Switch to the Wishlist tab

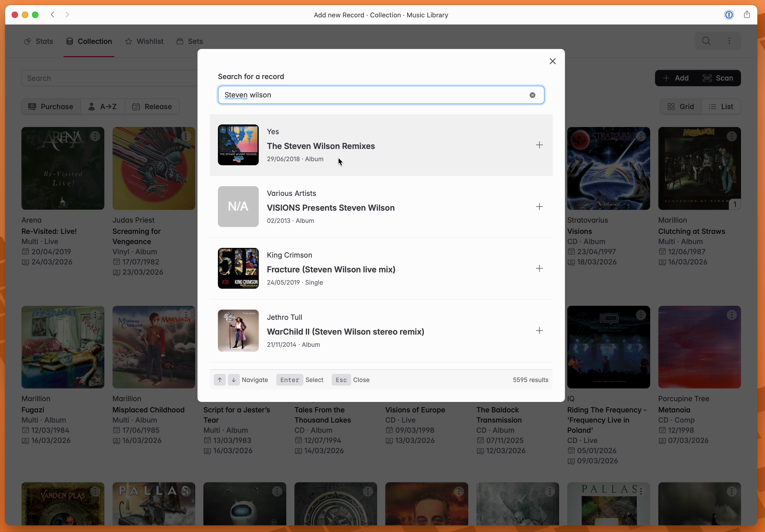[x=144, y=41]
